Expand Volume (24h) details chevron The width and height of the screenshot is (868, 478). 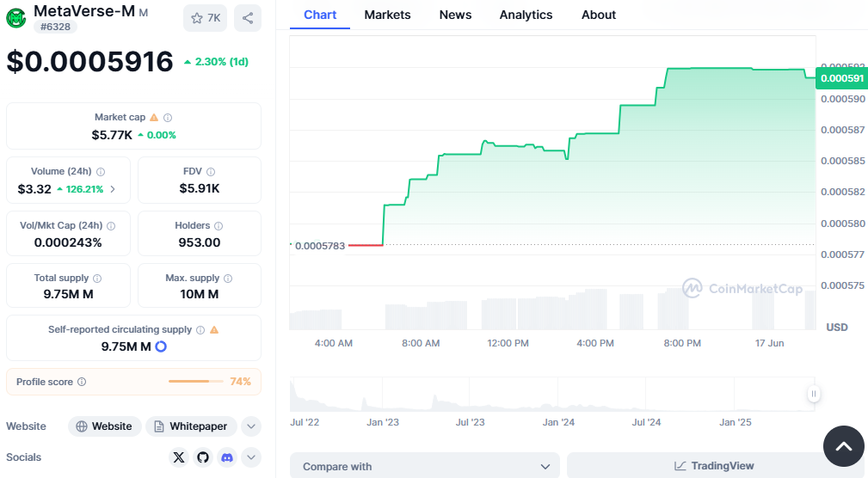click(x=113, y=189)
